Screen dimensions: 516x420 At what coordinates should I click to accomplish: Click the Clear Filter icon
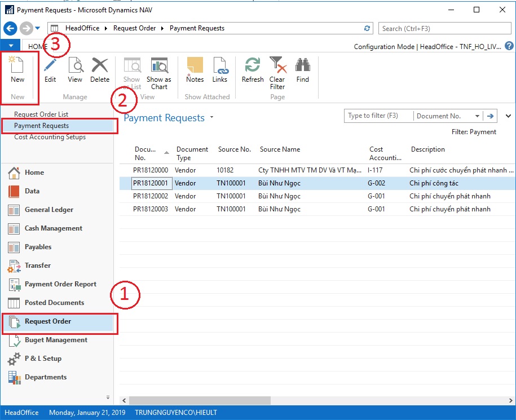(277, 65)
